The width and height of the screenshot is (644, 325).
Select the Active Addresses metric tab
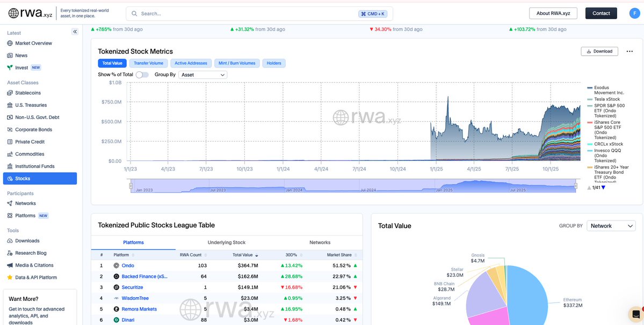coord(191,63)
